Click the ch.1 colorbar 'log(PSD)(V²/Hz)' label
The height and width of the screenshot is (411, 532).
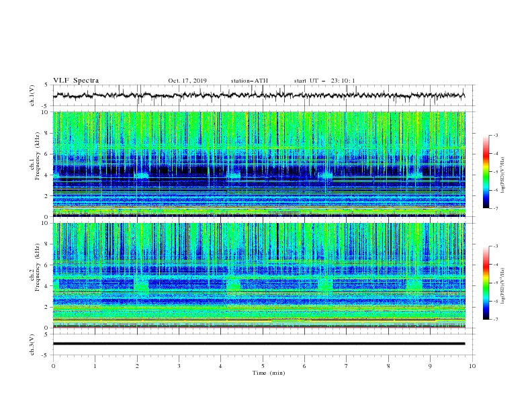[x=503, y=175]
